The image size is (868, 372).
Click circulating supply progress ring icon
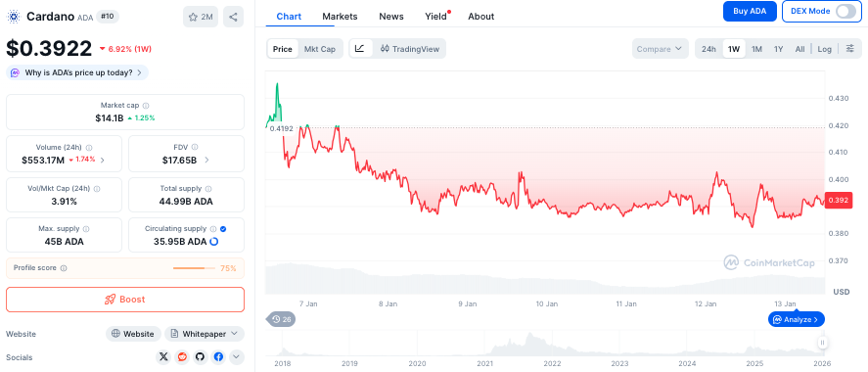(213, 242)
